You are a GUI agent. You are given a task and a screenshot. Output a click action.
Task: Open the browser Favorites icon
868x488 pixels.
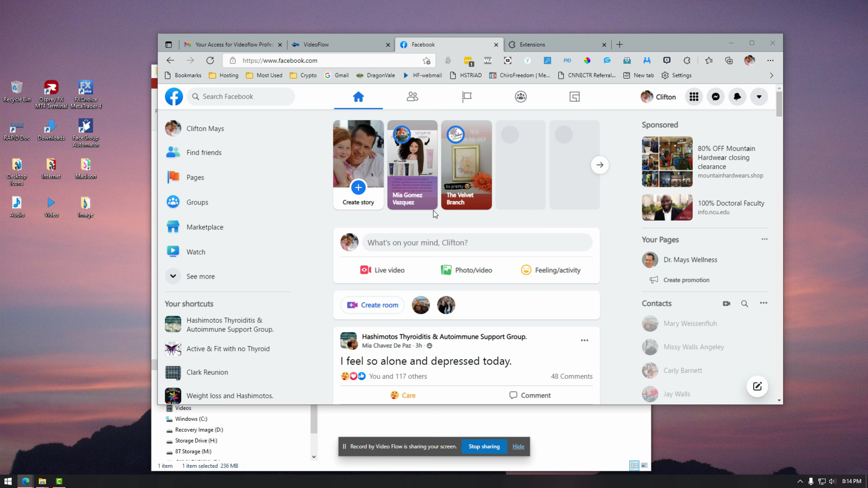click(709, 61)
